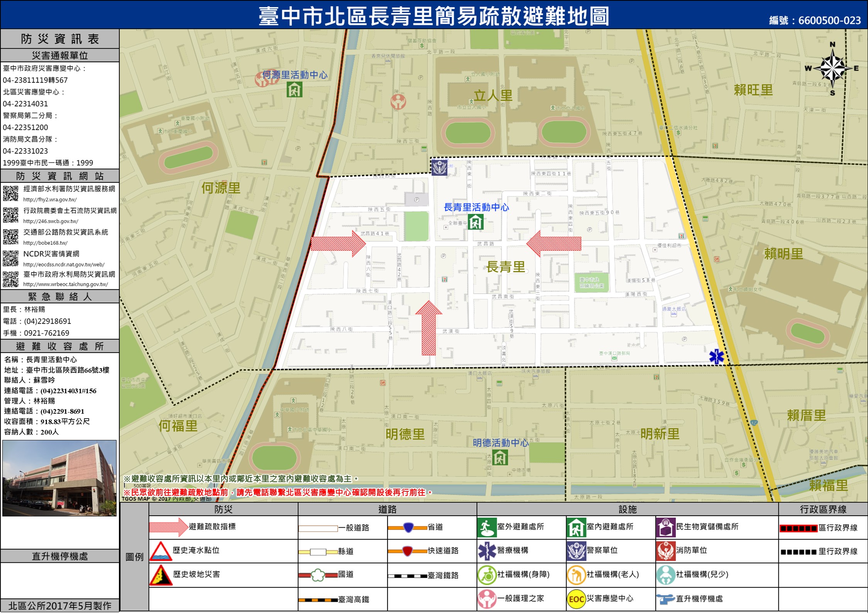This screenshot has width=868, height=613.
Task: Click the QR code beside NCDR災情資網
Action: pyautogui.click(x=10, y=258)
